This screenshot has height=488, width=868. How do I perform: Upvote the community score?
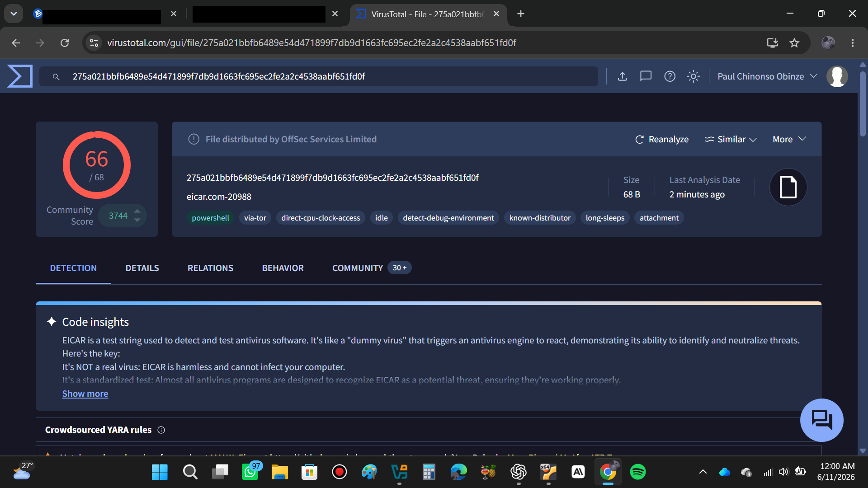coord(137,211)
